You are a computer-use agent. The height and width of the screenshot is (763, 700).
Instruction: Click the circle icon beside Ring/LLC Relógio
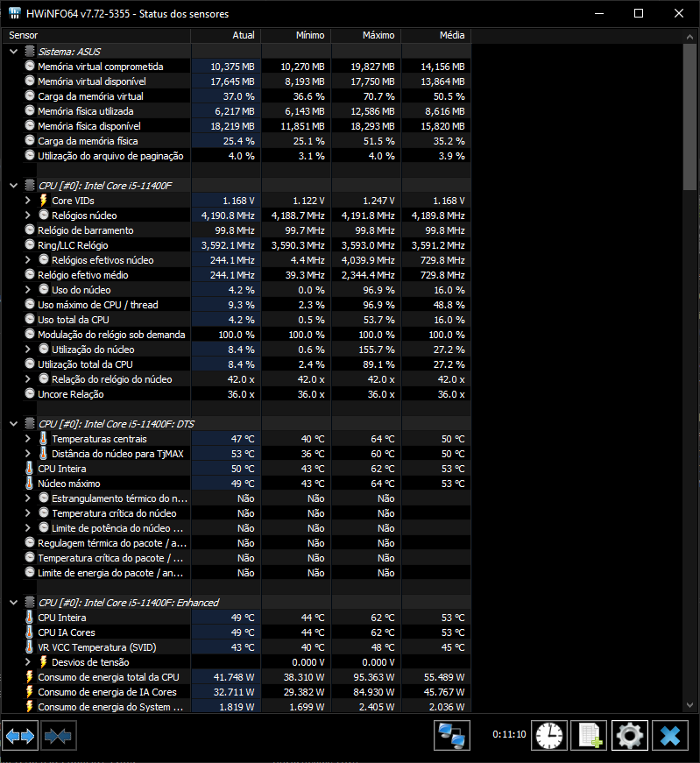30,244
